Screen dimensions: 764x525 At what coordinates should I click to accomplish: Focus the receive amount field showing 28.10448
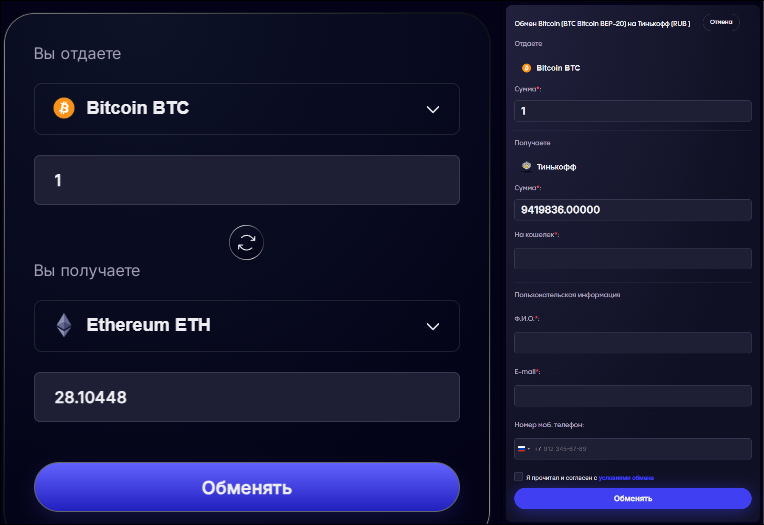tap(247, 397)
